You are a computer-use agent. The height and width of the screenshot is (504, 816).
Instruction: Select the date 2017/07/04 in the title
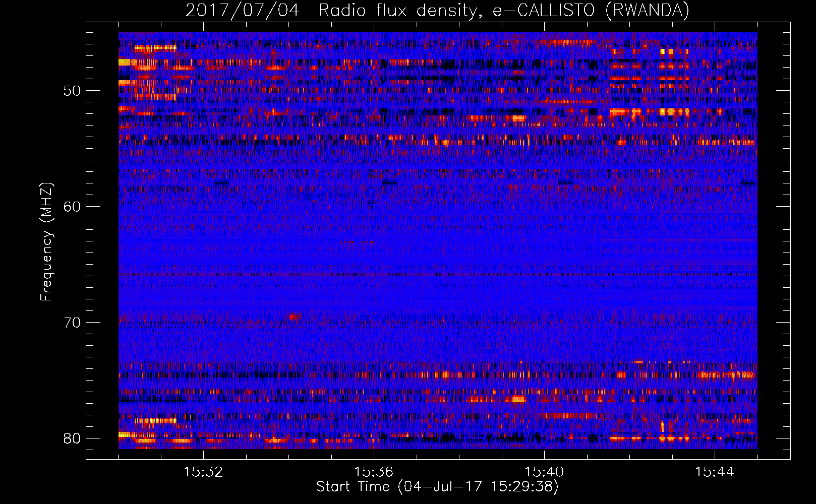pyautogui.click(x=243, y=11)
